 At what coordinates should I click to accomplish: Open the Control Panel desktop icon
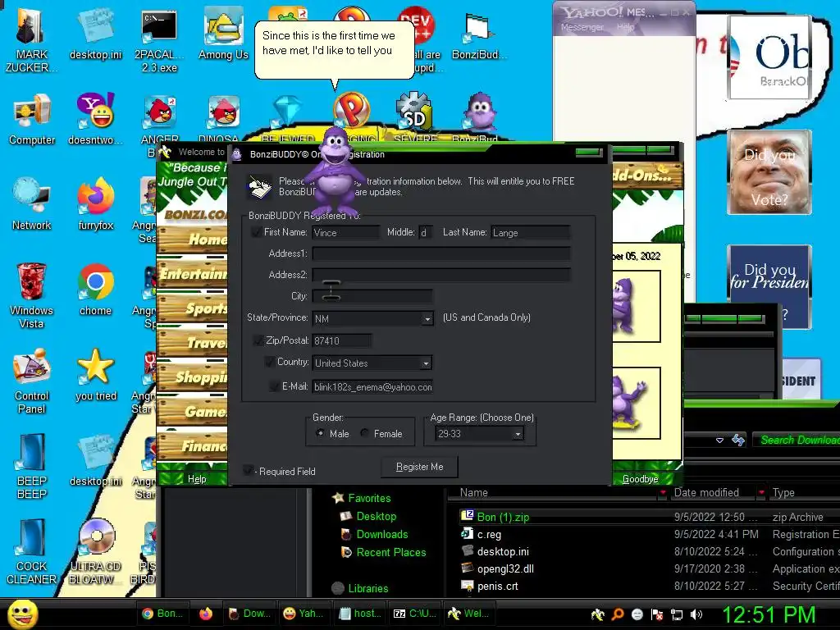[x=32, y=381]
